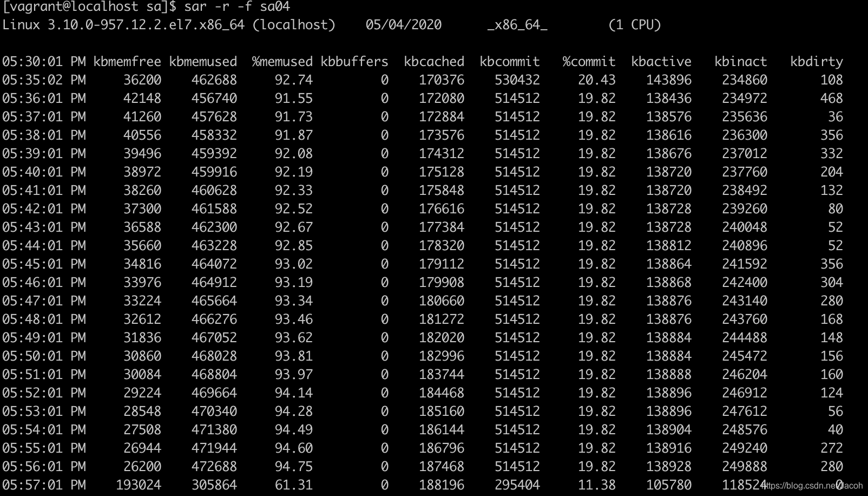The image size is (868, 496).
Task: Click the kbmemused column header
Action: [x=203, y=62]
